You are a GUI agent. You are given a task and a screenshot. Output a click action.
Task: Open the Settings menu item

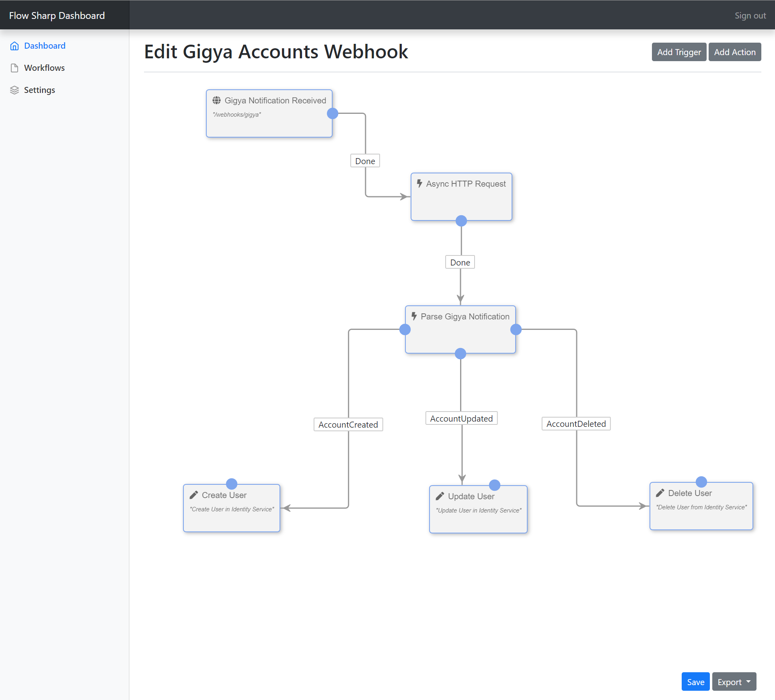[39, 90]
